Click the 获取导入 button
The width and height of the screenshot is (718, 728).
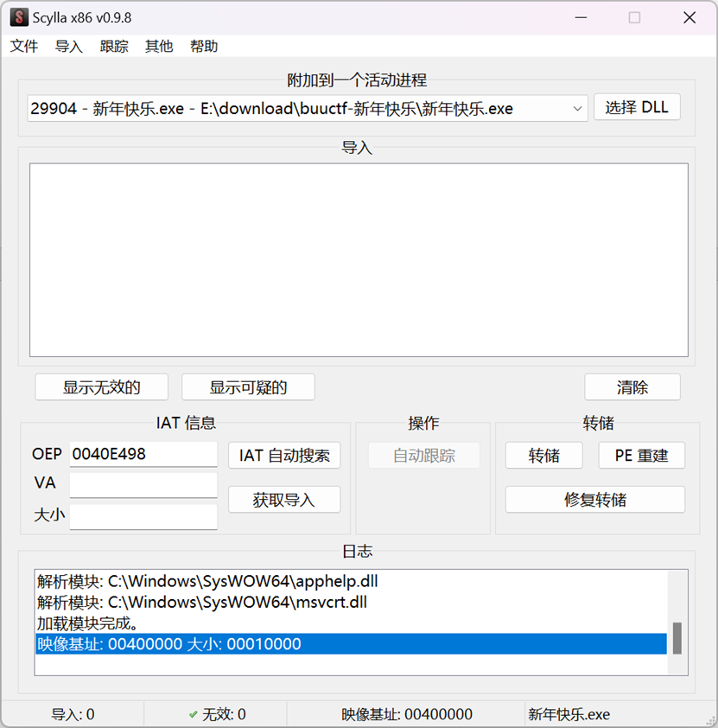point(284,500)
